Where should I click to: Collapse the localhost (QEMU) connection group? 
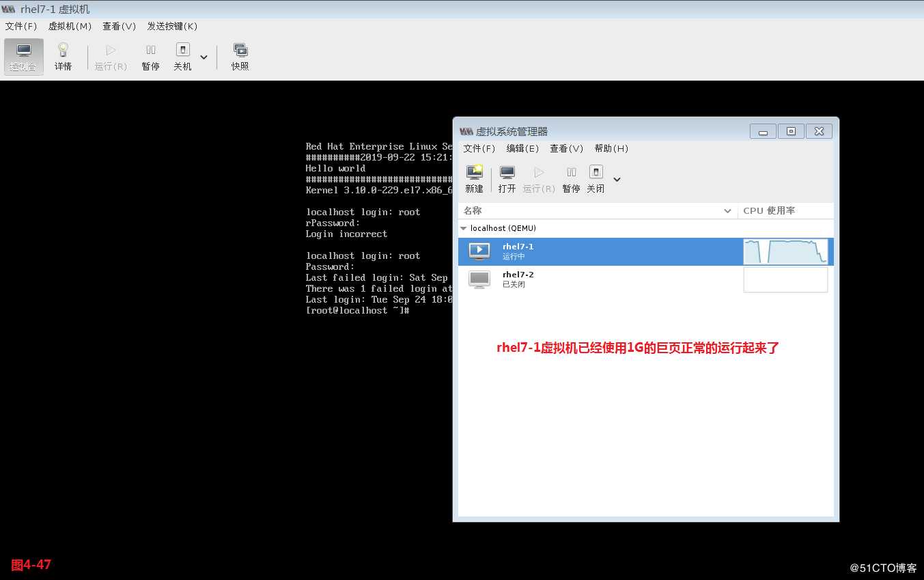point(464,229)
